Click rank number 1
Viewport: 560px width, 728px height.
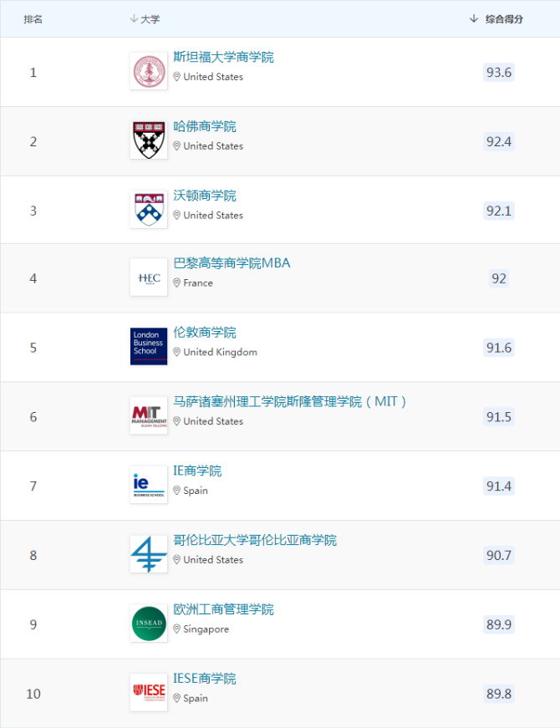[33, 73]
